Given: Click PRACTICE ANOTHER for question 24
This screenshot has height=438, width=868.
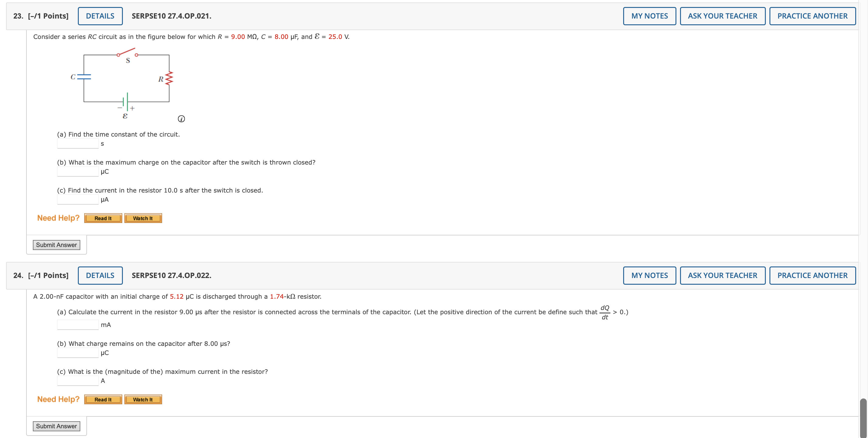Looking at the screenshot, I should pyautogui.click(x=812, y=275).
